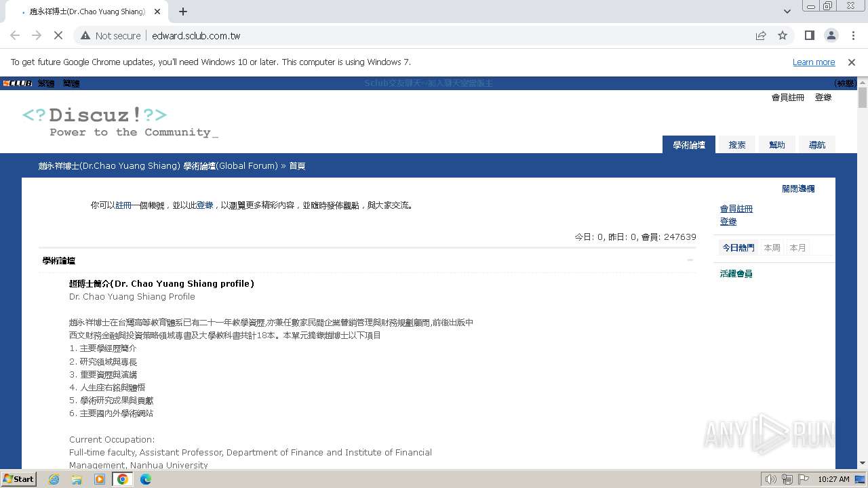Open the network tray icon
The width and height of the screenshot is (868, 488).
pyautogui.click(x=787, y=479)
